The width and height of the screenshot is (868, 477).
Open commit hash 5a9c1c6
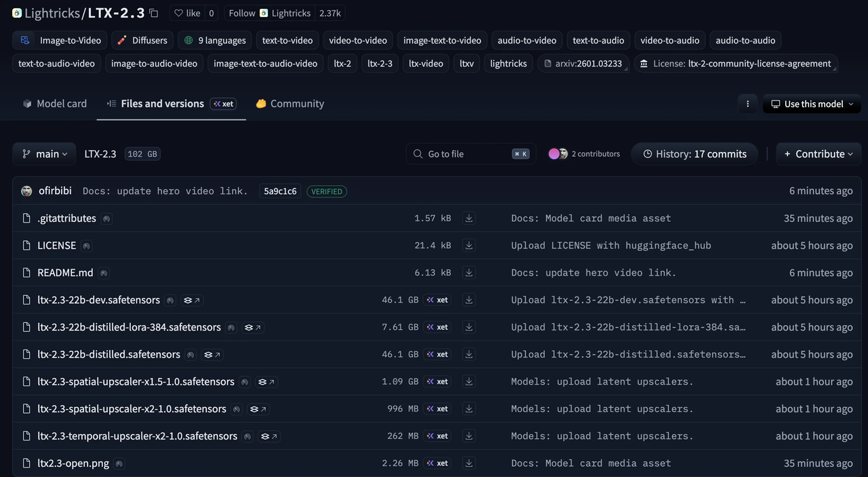click(280, 191)
